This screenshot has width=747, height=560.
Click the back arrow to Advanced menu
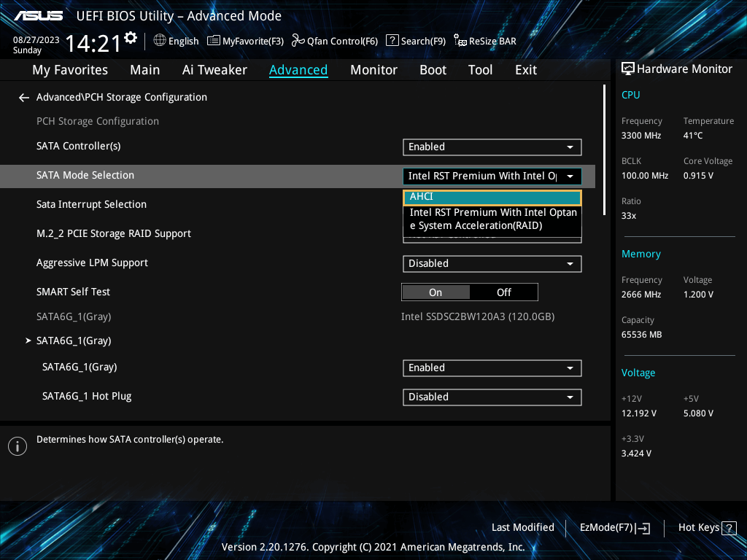pos(24,98)
